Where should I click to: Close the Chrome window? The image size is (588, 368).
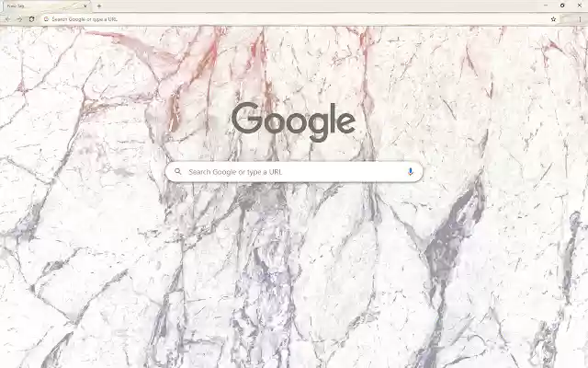click(x=580, y=6)
